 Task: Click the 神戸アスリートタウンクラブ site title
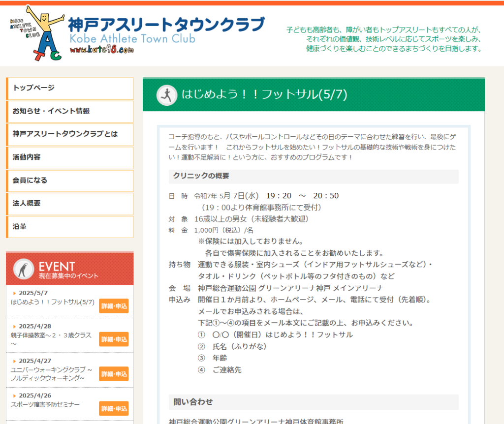coord(166,24)
